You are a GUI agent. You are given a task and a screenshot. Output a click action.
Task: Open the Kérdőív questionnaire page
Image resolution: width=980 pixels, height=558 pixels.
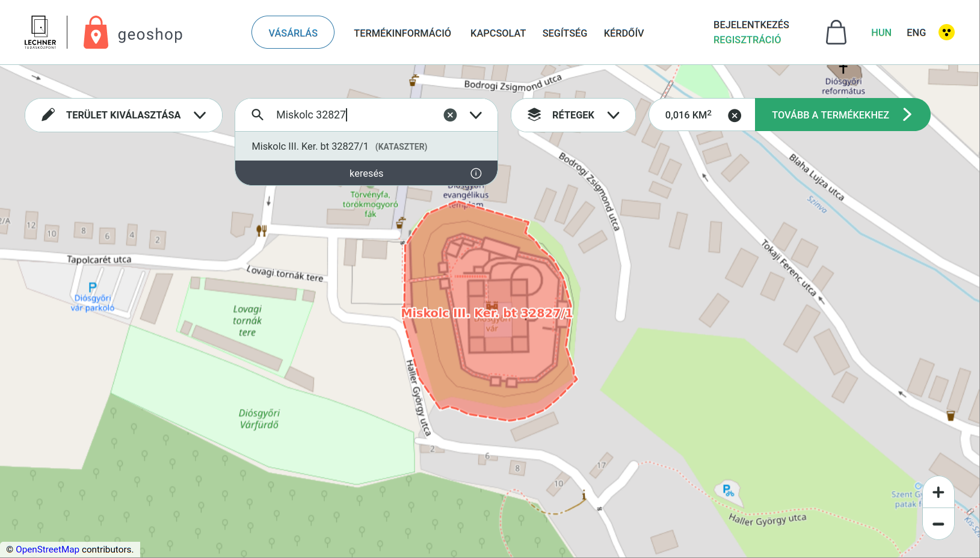tap(624, 33)
